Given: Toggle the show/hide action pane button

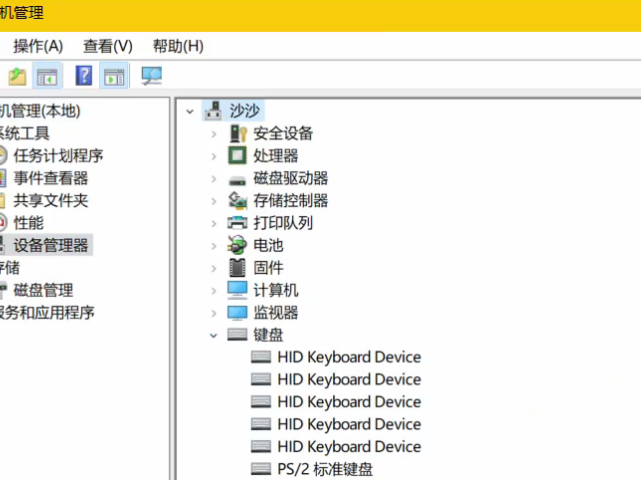Looking at the screenshot, I should (114, 76).
